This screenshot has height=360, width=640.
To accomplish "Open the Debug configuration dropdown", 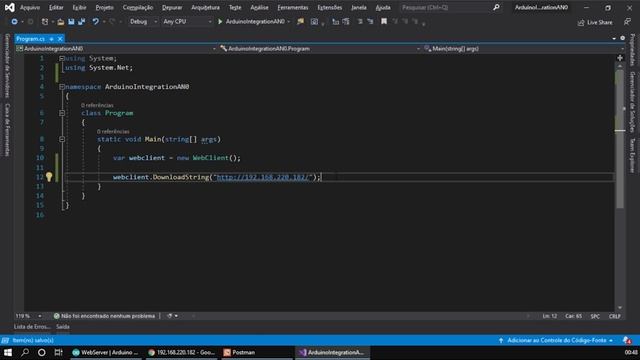I will [x=142, y=22].
